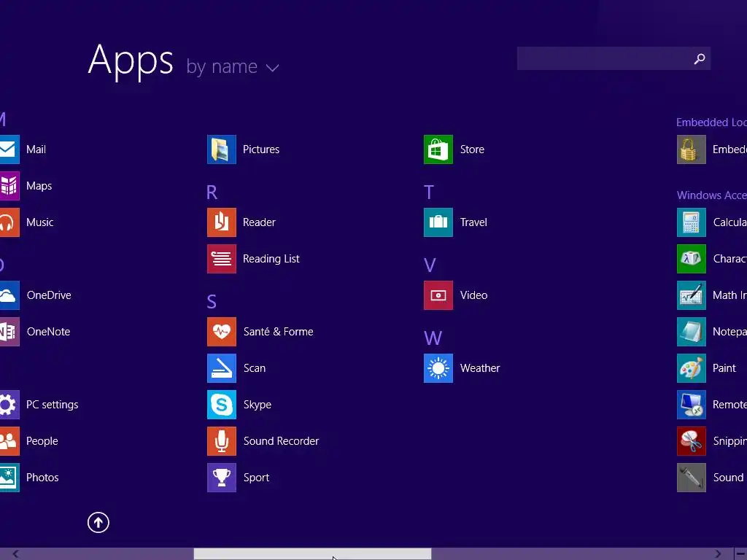The image size is (747, 560).
Task: Click the 'Store' text label
Action: [x=472, y=149]
